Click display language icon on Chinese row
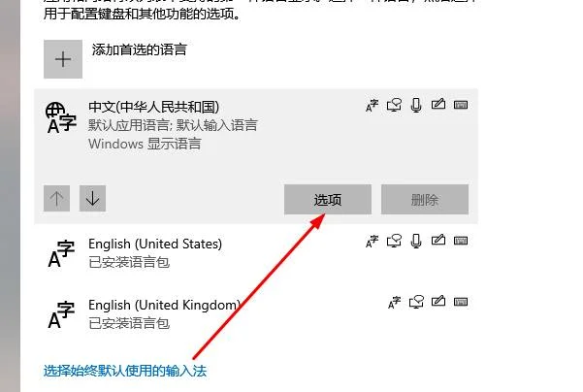This screenshot has width=583, height=392. [372, 105]
